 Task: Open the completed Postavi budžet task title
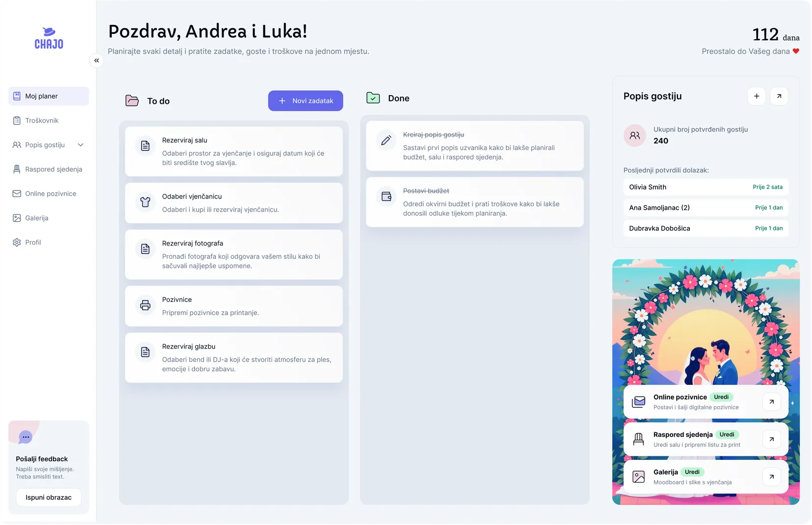coord(426,191)
